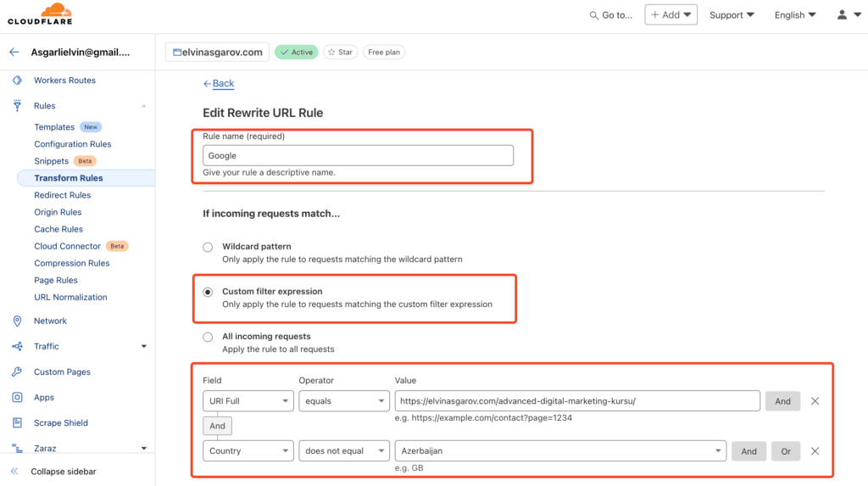Click the Network pin icon
The height and width of the screenshot is (486, 868).
pyautogui.click(x=17, y=321)
